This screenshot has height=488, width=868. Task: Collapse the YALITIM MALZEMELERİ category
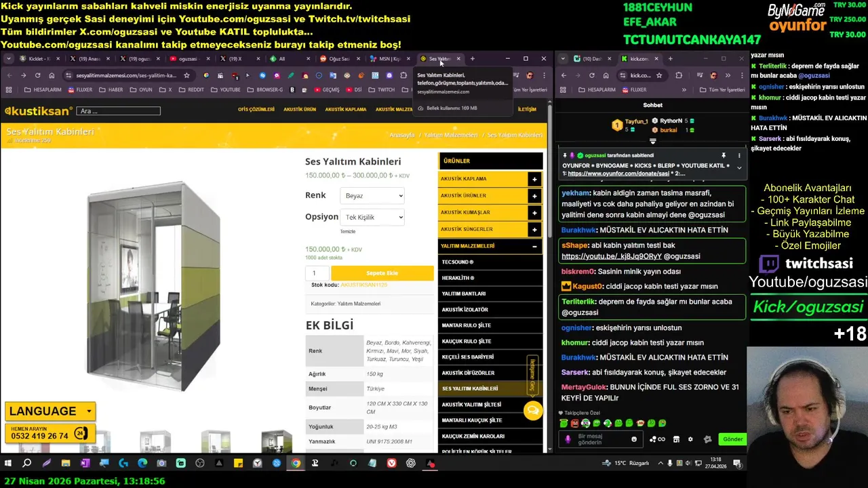(534, 246)
